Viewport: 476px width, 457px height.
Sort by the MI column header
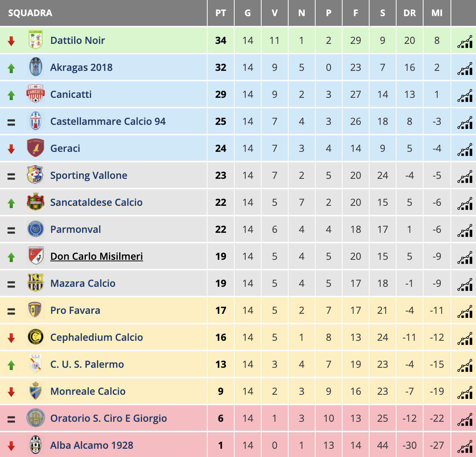pos(437,13)
